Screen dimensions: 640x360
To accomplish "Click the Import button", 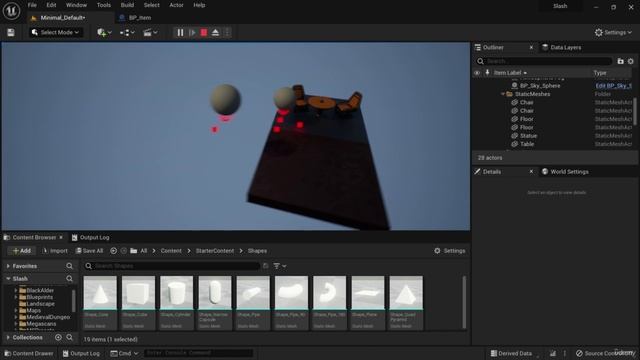I will coord(55,251).
